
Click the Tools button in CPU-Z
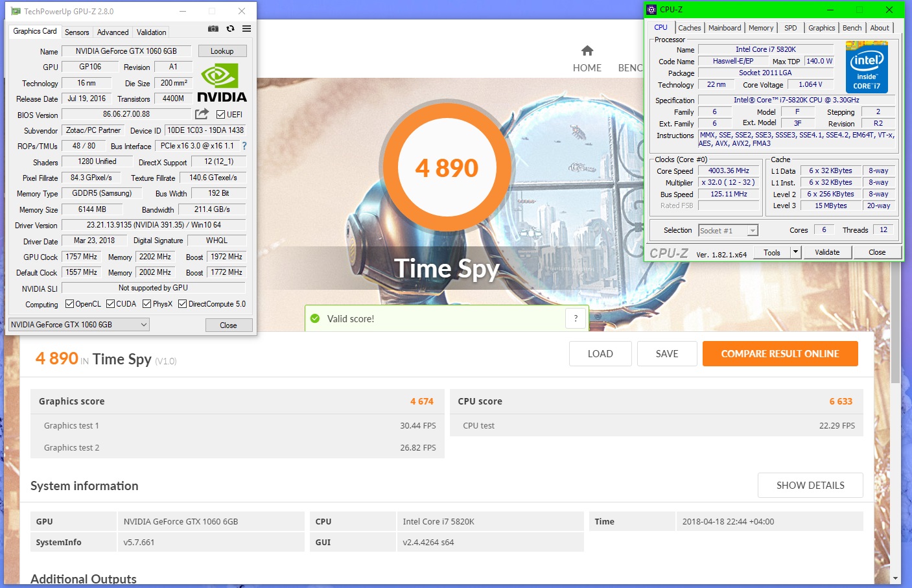coord(772,252)
